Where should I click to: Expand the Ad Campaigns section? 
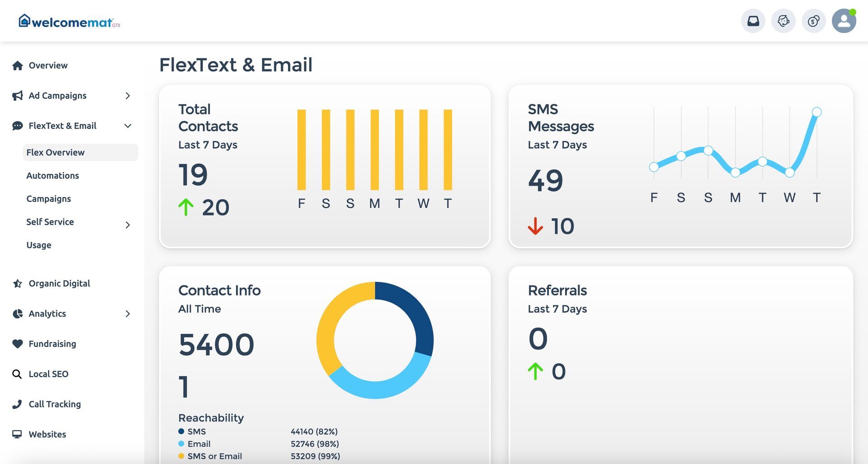pos(128,95)
